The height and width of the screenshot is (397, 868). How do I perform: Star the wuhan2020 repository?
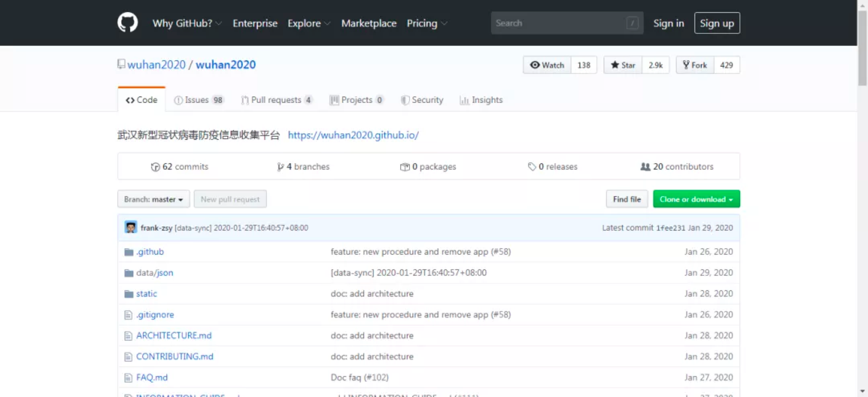623,65
